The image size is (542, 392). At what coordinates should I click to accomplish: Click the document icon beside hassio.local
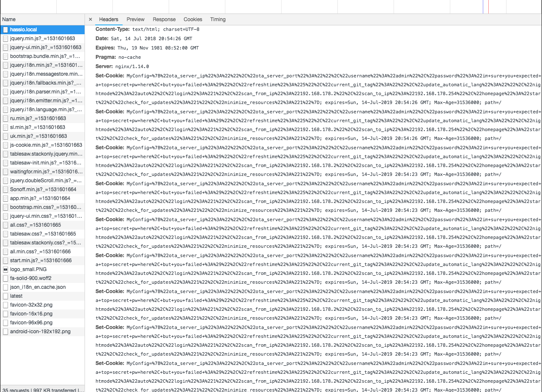tap(5, 30)
